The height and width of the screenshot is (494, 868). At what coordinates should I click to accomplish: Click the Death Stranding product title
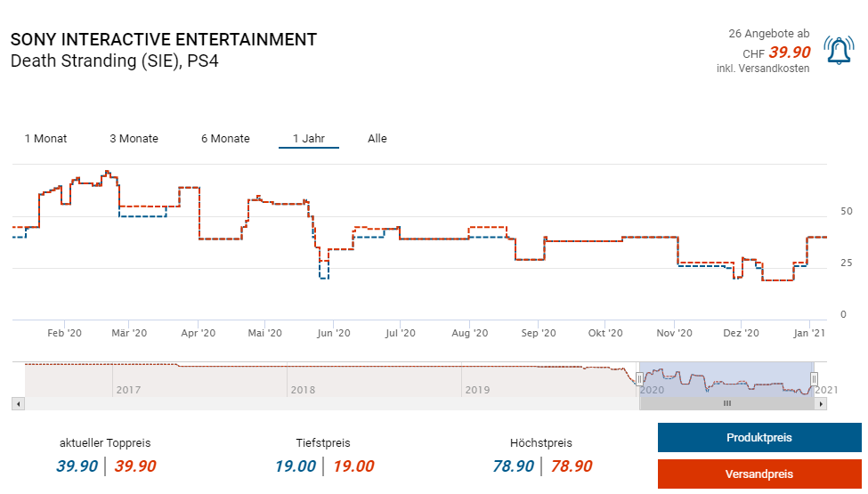(x=114, y=61)
